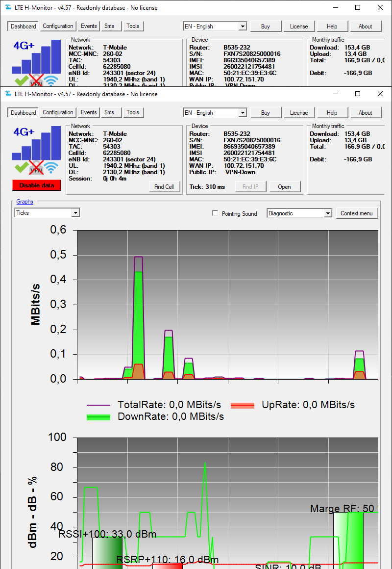Image resolution: width=392 pixels, height=569 pixels.
Task: Click the Help button in back window
Action: click(x=332, y=26)
